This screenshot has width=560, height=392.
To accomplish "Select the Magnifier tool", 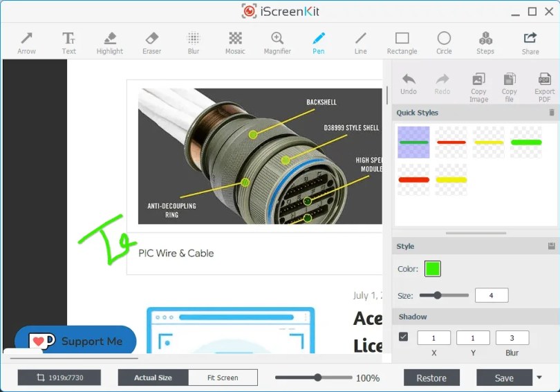I will [277, 43].
